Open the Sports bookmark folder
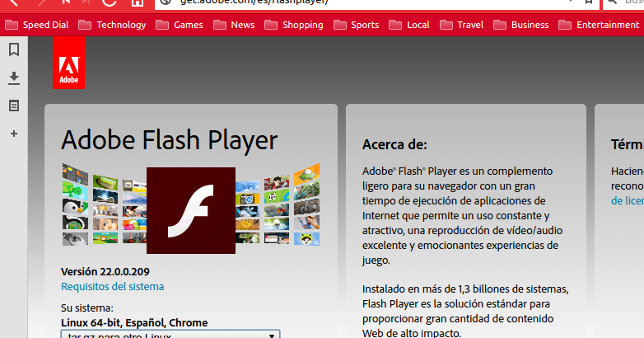 pos(356,25)
